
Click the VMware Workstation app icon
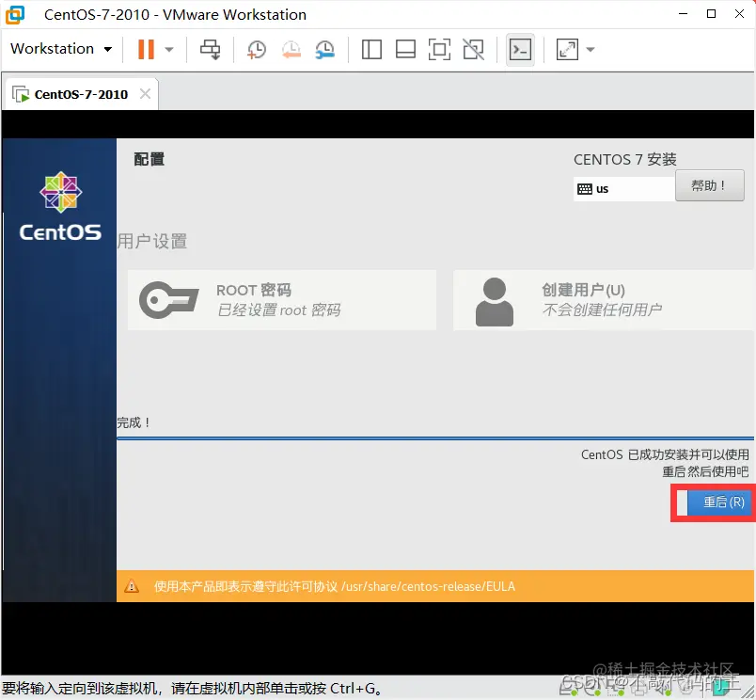pos(15,14)
